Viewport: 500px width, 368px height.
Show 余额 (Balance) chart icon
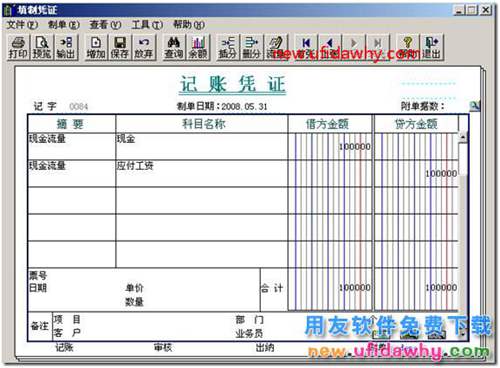coord(198,47)
